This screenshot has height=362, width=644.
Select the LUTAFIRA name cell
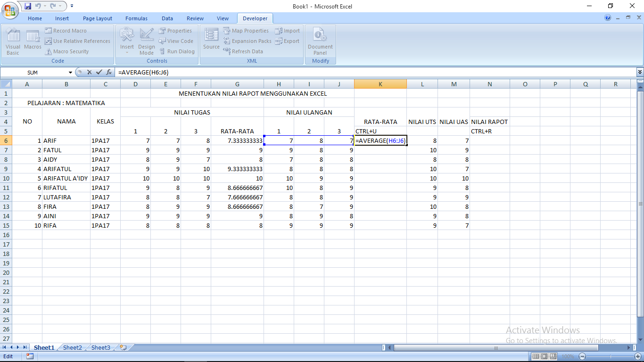(x=66, y=197)
